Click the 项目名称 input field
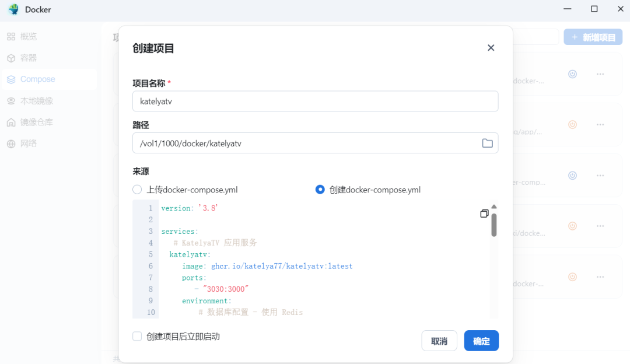The height and width of the screenshot is (364, 630). pyautogui.click(x=315, y=101)
